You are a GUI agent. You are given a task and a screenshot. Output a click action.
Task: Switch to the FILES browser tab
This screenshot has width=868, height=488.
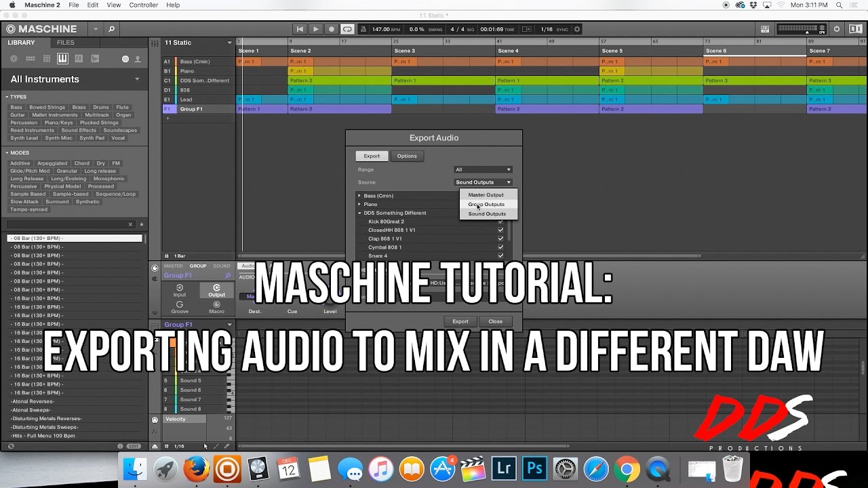tap(66, 43)
